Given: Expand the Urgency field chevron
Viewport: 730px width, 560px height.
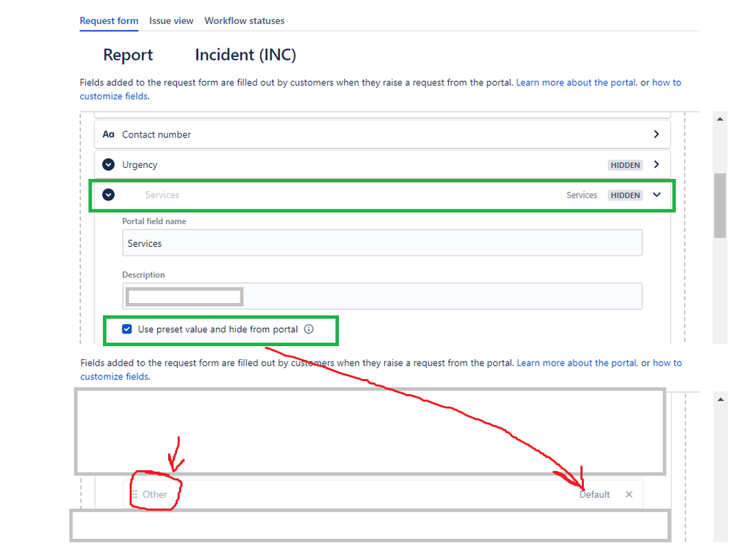Looking at the screenshot, I should [656, 165].
